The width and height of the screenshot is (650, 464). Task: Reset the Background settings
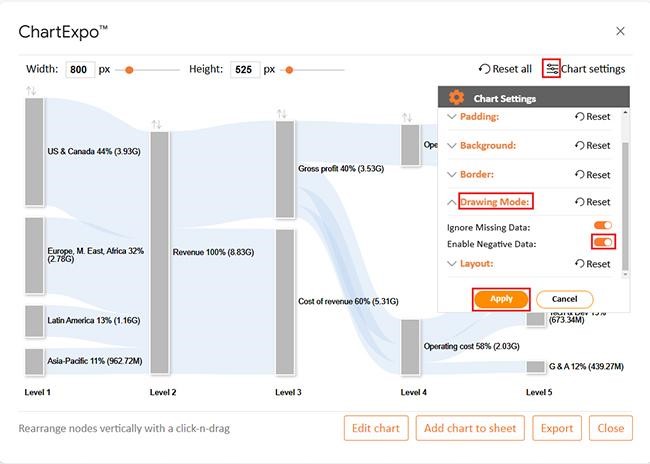click(x=592, y=145)
